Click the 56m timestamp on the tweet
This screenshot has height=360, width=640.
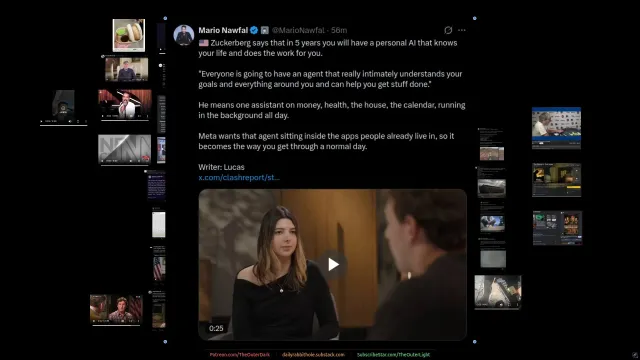[339, 30]
